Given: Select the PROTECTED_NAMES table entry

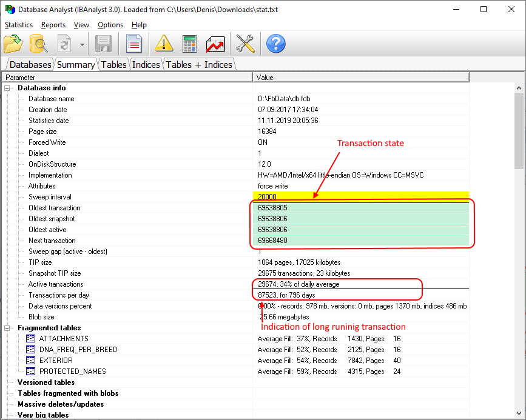Looking at the screenshot, I should [72, 372].
